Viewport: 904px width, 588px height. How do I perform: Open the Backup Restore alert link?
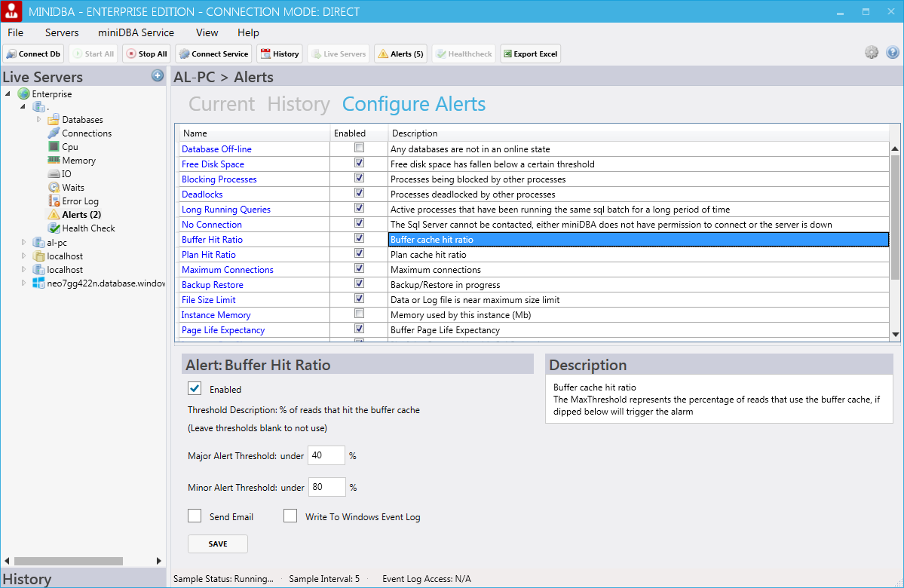212,285
